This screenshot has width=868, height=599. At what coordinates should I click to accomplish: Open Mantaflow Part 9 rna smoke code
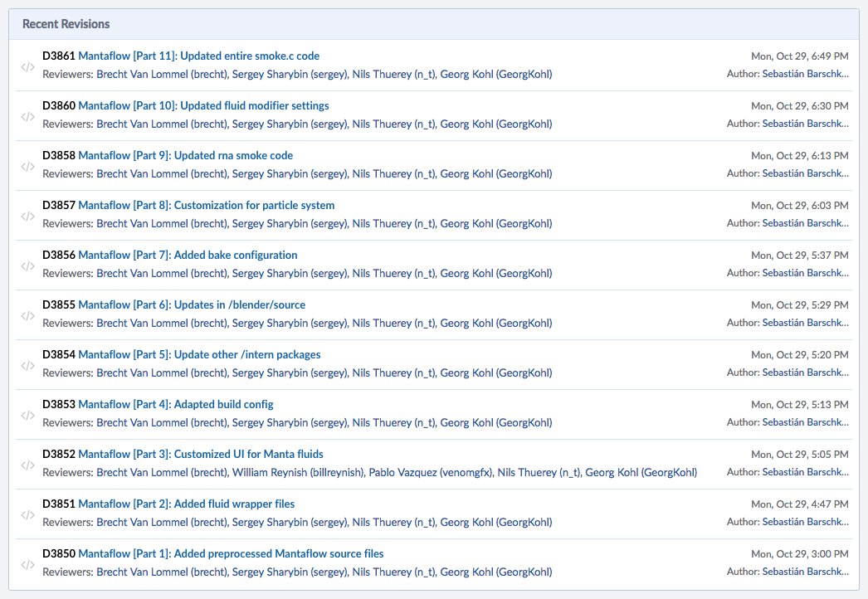[x=185, y=156]
